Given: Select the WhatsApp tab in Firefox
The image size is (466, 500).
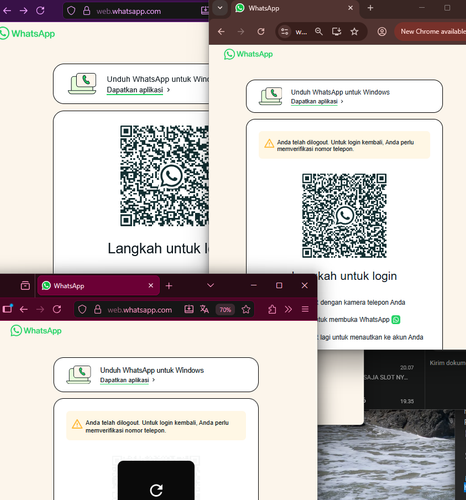Looking at the screenshot, I should click(98, 286).
